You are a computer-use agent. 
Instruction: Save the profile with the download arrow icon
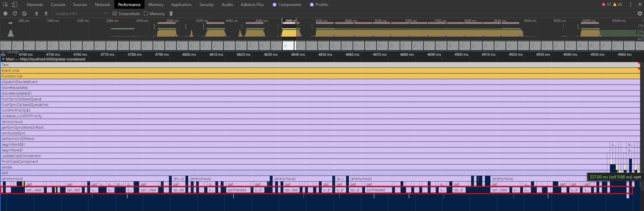point(46,13)
